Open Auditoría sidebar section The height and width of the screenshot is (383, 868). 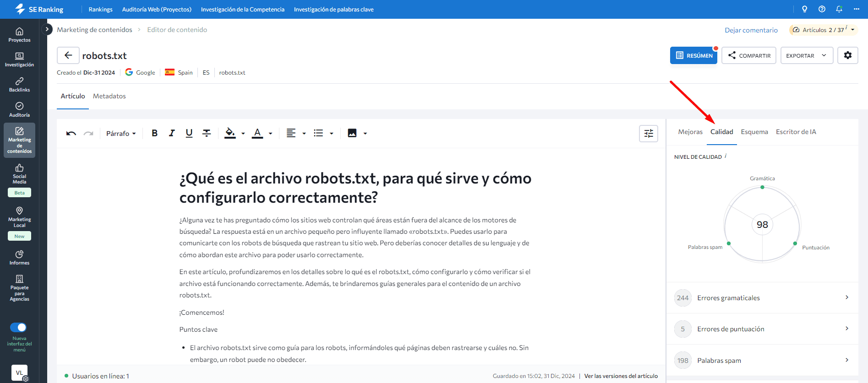coord(19,110)
